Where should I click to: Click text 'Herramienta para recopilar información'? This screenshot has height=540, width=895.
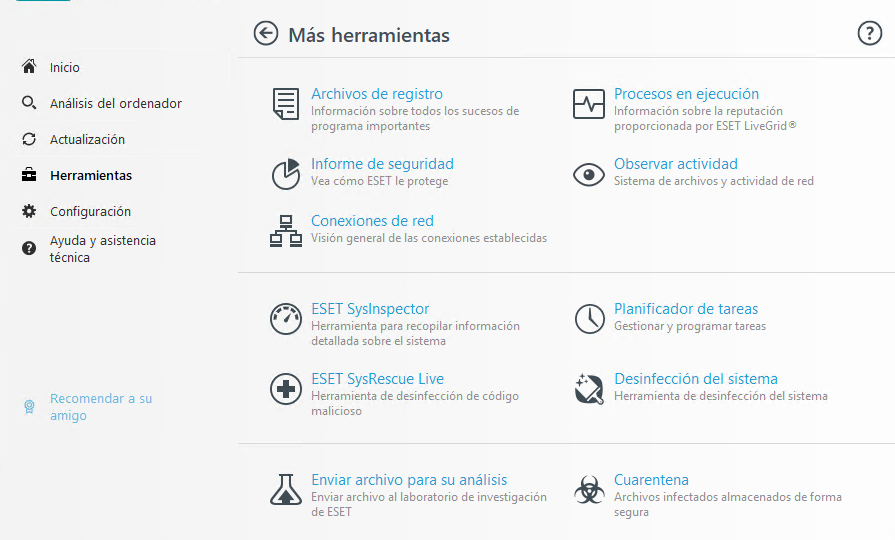pos(415,326)
